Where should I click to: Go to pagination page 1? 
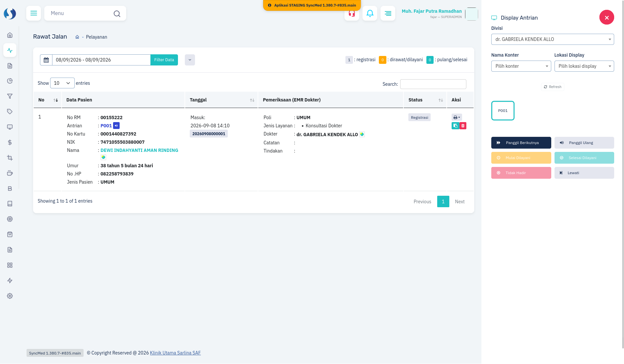[443, 202]
